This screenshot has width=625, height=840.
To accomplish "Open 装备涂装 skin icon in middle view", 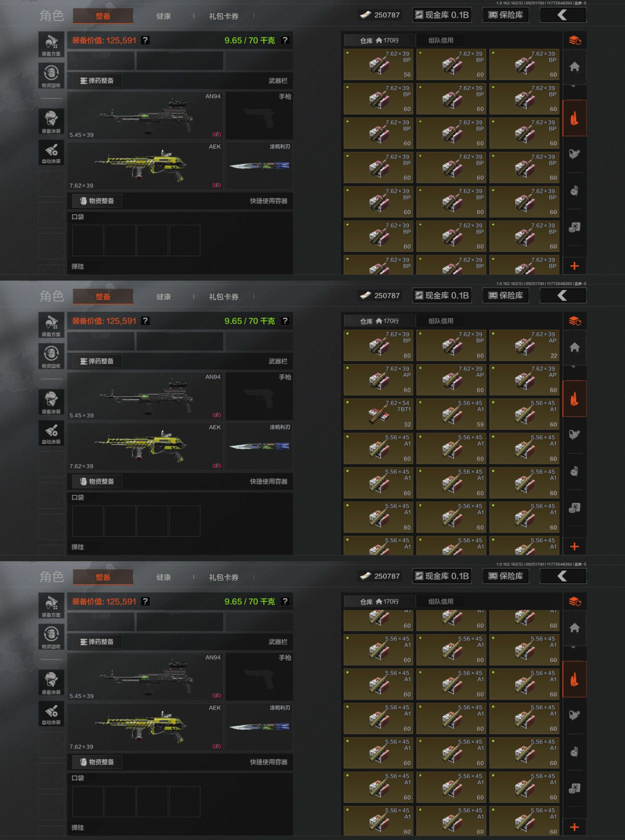I will (x=51, y=402).
